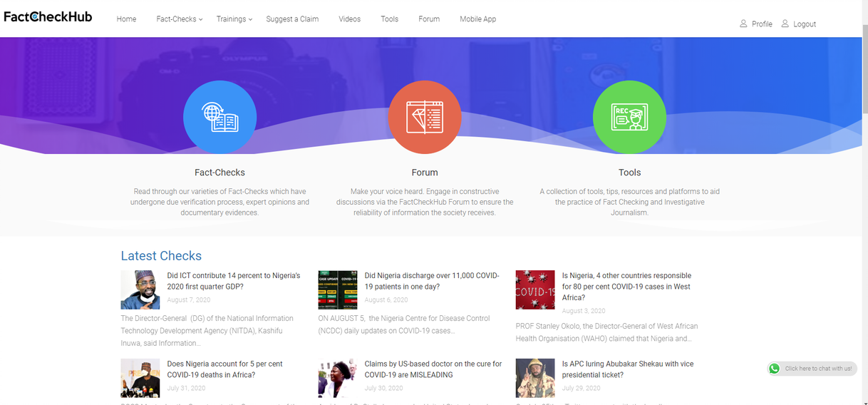Open the Videos menu item
Screen dimensions: 868x405
[349, 19]
